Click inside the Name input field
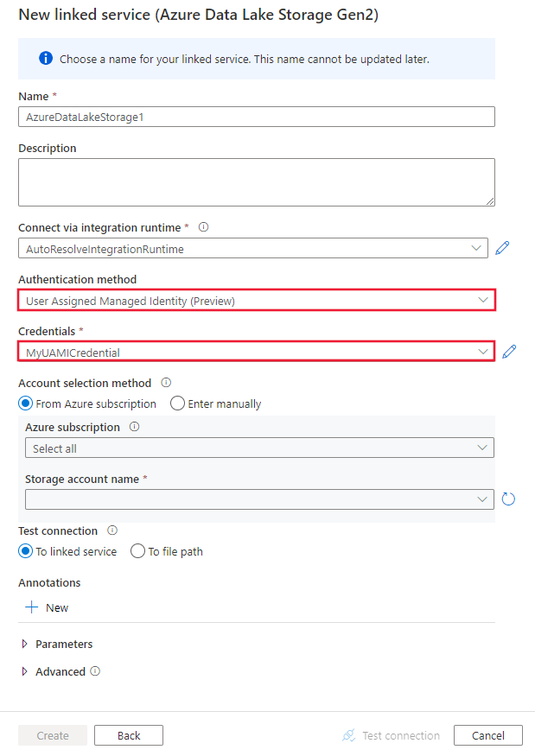The height and width of the screenshot is (756, 535). click(x=256, y=117)
